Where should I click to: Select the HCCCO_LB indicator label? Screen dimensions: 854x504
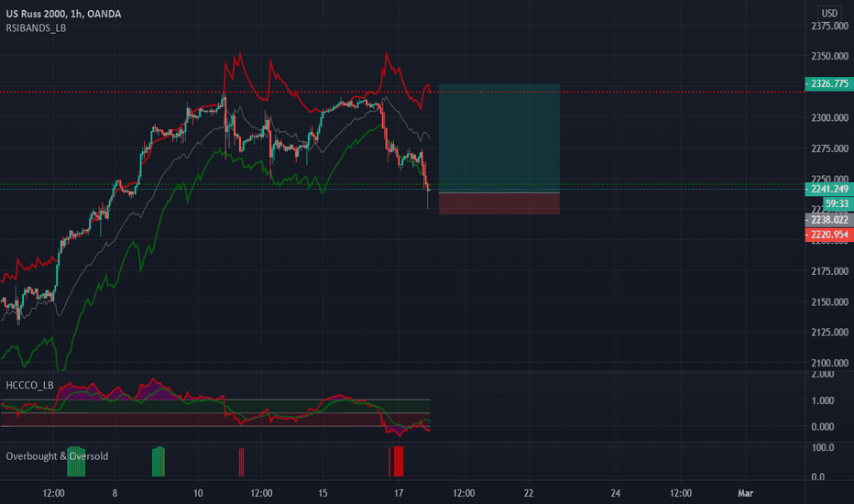coord(29,385)
